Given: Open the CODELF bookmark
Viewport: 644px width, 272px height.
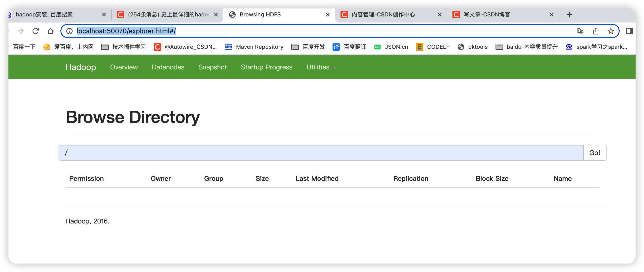Looking at the screenshot, I should pyautogui.click(x=433, y=47).
